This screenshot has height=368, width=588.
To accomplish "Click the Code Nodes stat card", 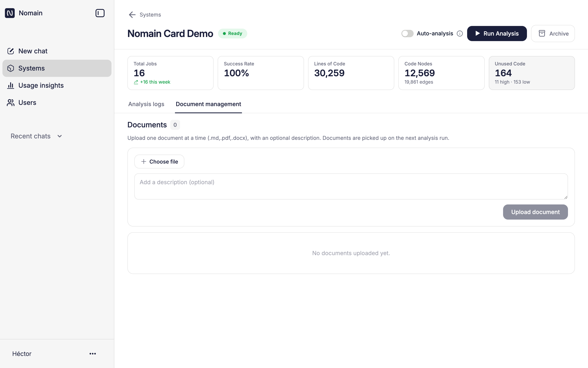I will coord(441,73).
